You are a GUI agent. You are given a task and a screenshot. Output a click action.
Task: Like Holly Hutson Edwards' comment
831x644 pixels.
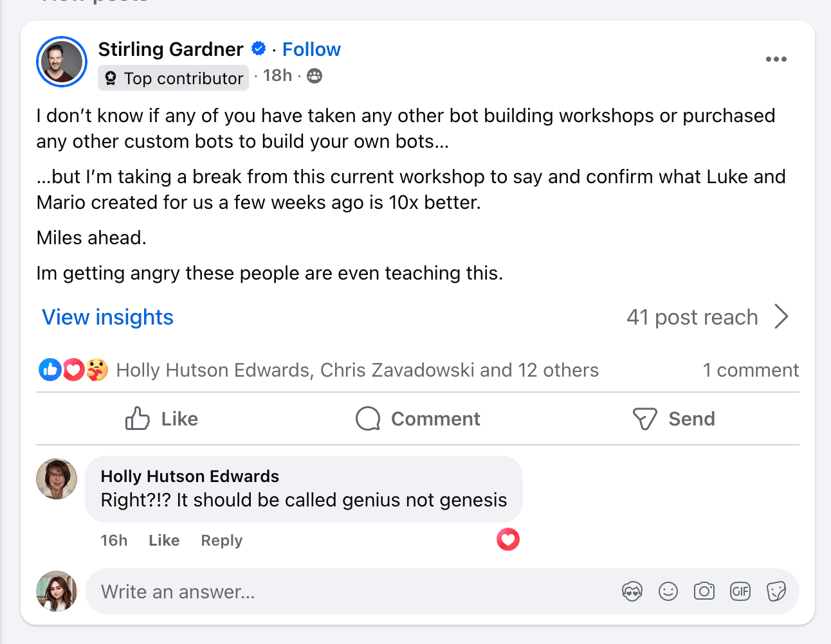pos(164,541)
